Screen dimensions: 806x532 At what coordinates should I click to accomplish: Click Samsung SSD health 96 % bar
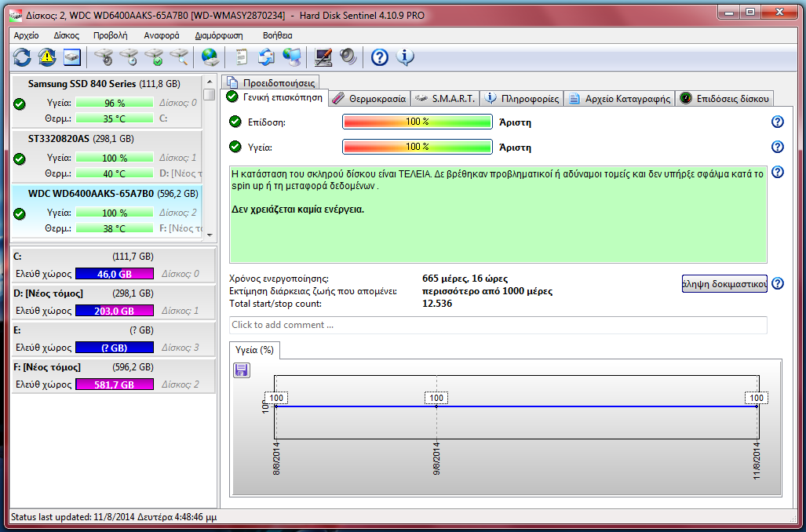click(x=114, y=103)
